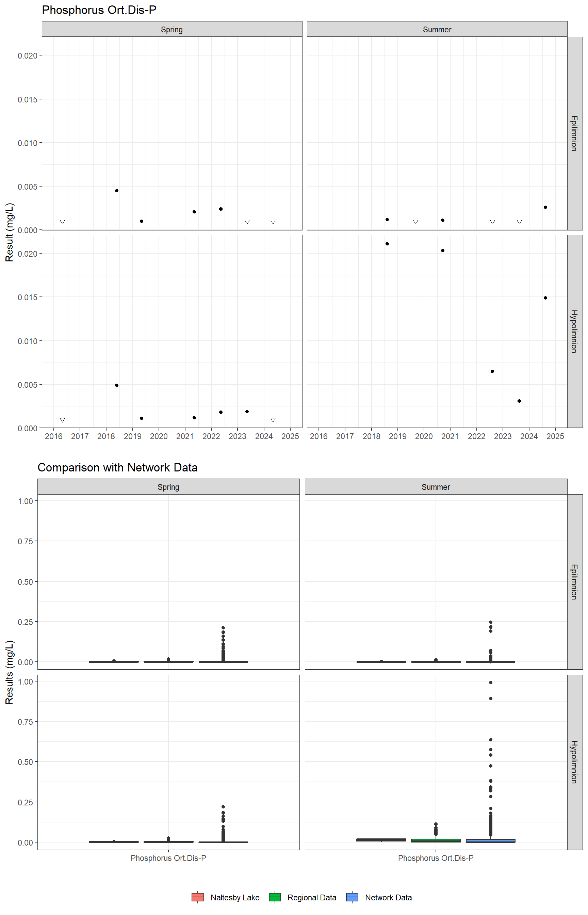Click the 2020 tick label under the Spring time series

tap(159, 436)
